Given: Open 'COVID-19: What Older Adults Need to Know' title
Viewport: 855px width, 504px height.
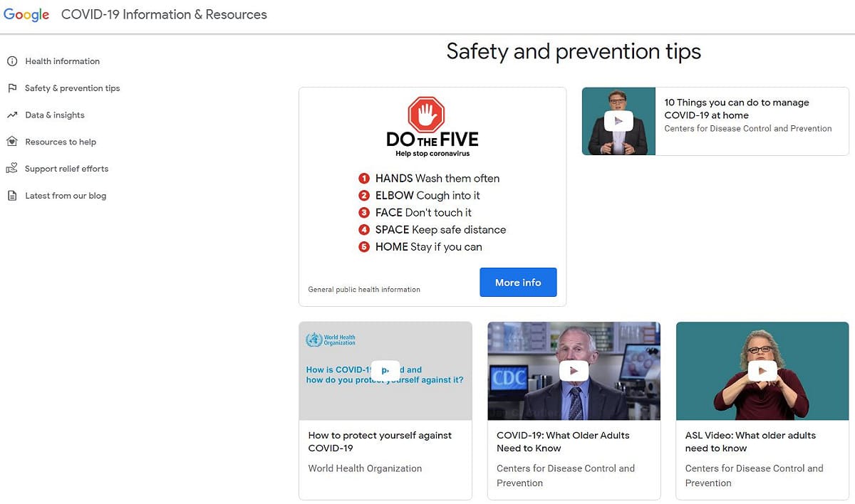Looking at the screenshot, I should point(563,441).
